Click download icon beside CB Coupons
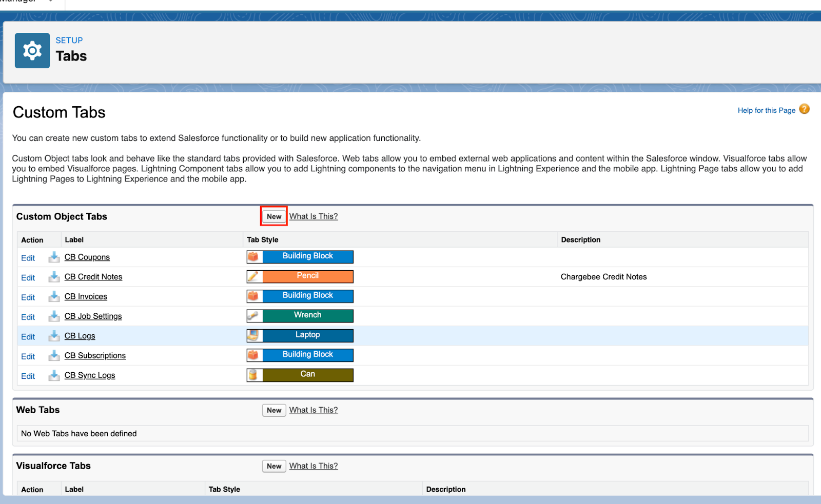 pyautogui.click(x=54, y=257)
